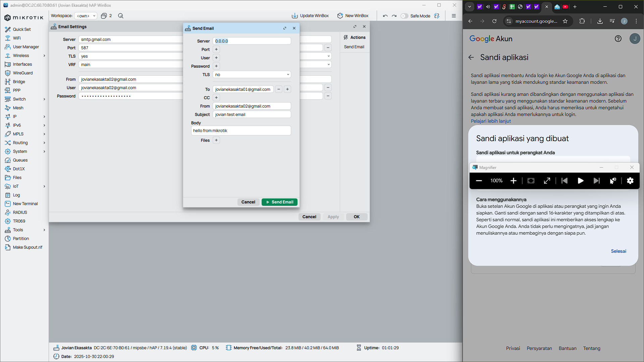Image resolution: width=644 pixels, height=362 pixels.
Task: Expand the IoT submenu arrow
Action: [x=44, y=186]
